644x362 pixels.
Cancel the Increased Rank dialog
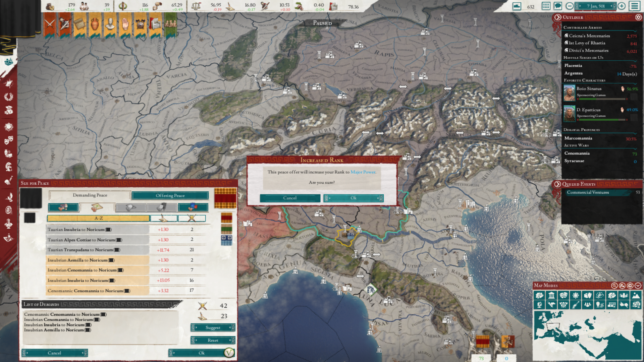point(290,198)
